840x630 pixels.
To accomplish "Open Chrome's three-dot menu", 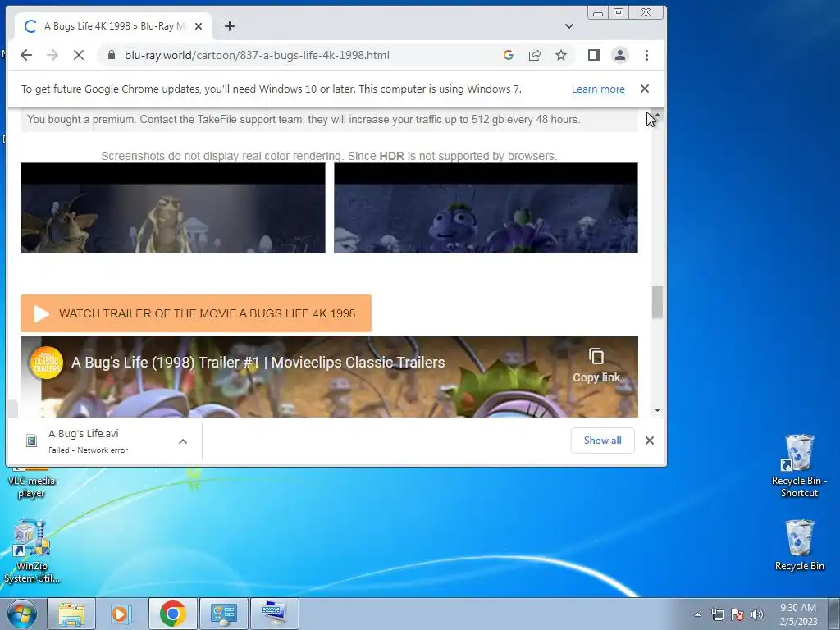I will coord(646,55).
